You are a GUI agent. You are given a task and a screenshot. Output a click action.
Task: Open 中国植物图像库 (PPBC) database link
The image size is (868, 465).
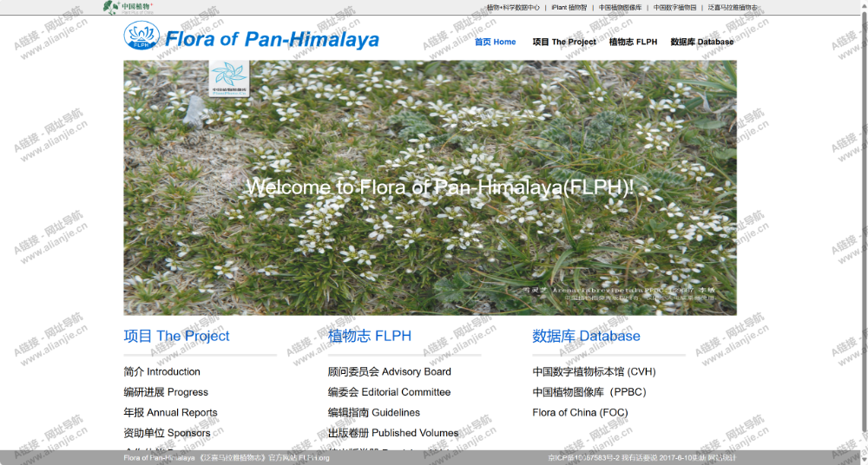(x=589, y=392)
